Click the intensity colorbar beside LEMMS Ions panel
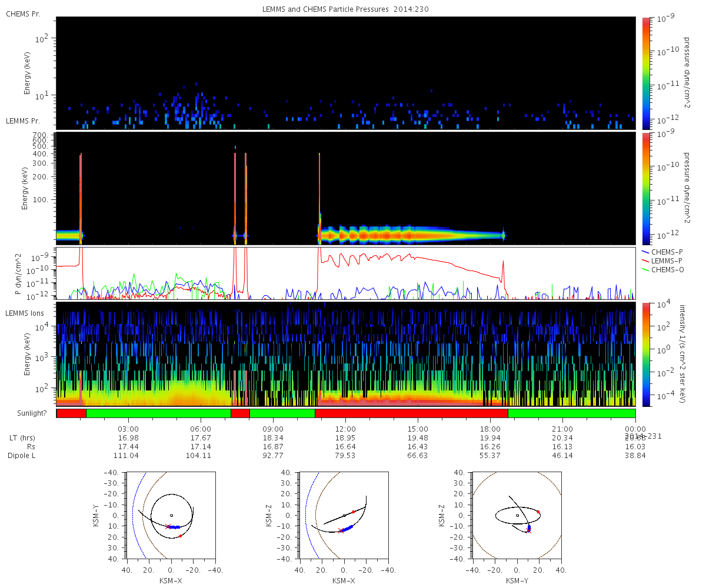The image size is (706, 588). pos(646,354)
